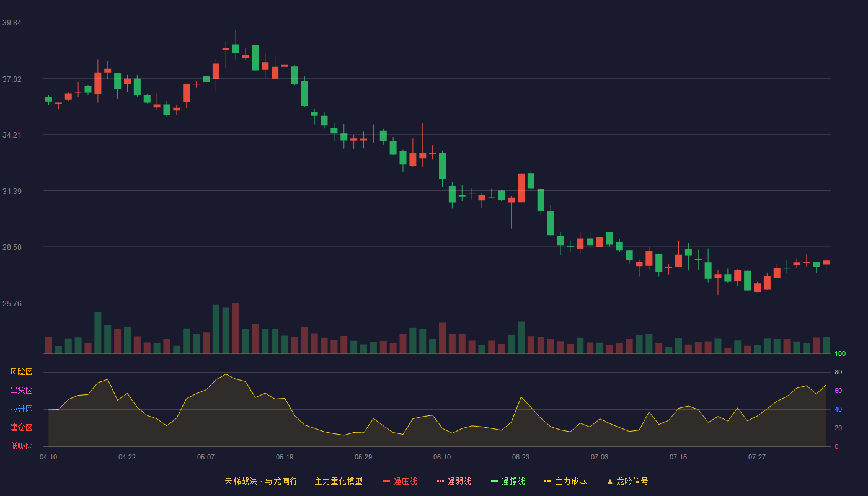The width and height of the screenshot is (868, 496).
Task: Click the 风险区 zone label
Action: (x=21, y=372)
